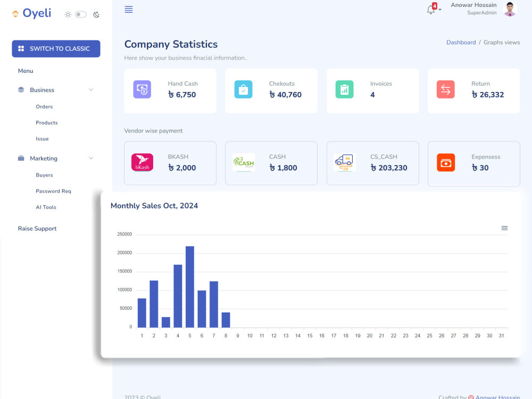This screenshot has width=532, height=399.
Task: Open the notifications bell
Action: tap(431, 10)
